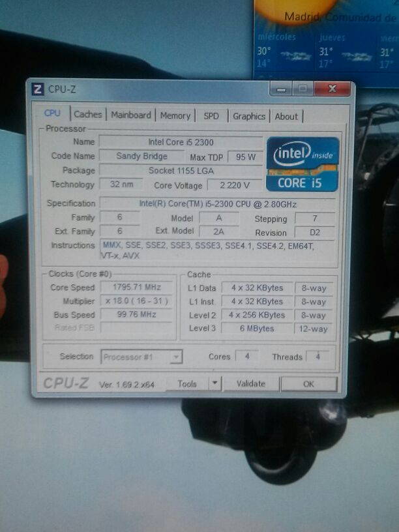Click the Revision value D2
The width and height of the screenshot is (399, 532).
point(315,232)
